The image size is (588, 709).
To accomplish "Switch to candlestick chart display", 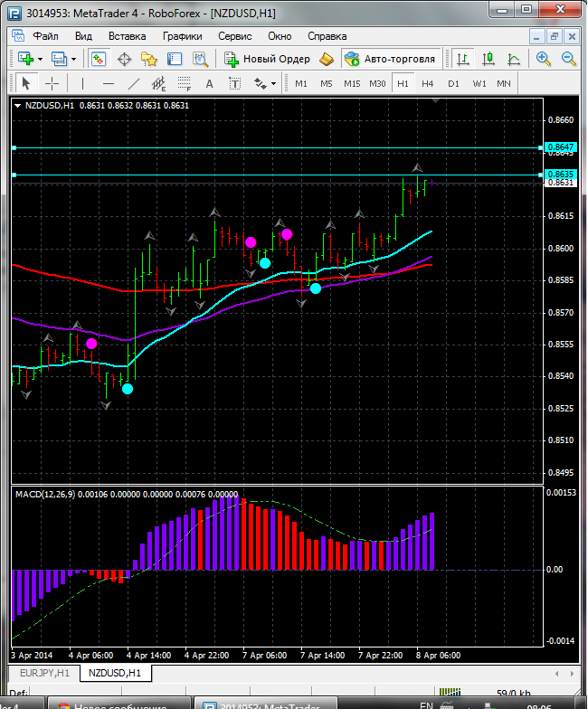I will (x=488, y=60).
